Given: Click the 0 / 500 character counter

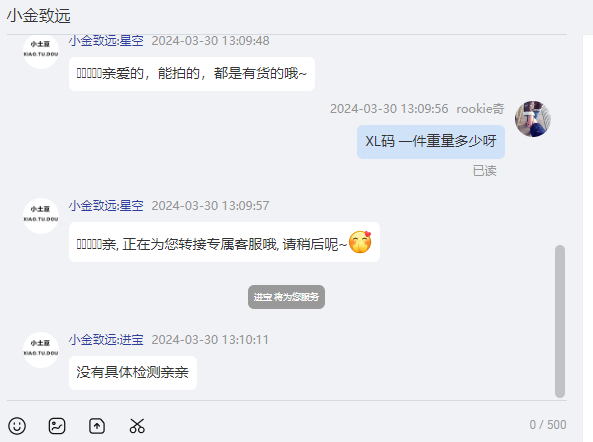Looking at the screenshot, I should 548,425.
